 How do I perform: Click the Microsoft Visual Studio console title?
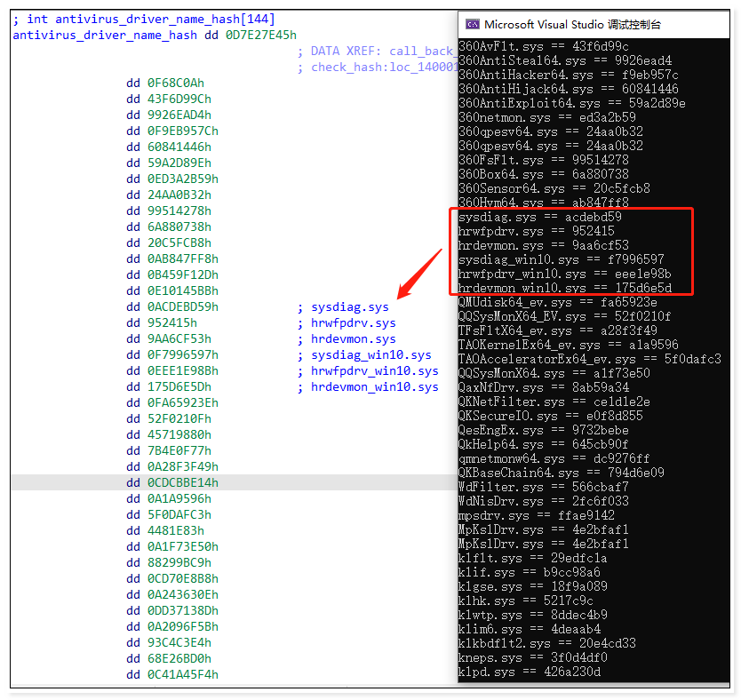pyautogui.click(x=572, y=25)
